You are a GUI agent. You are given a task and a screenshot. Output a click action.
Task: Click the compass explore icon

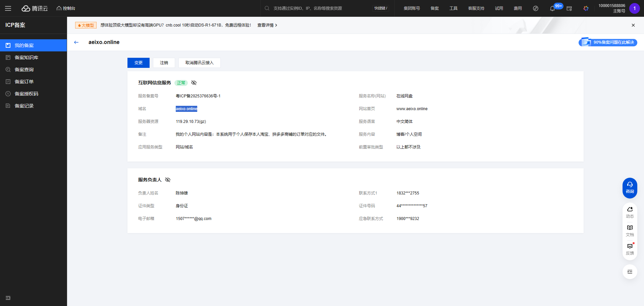click(x=536, y=8)
